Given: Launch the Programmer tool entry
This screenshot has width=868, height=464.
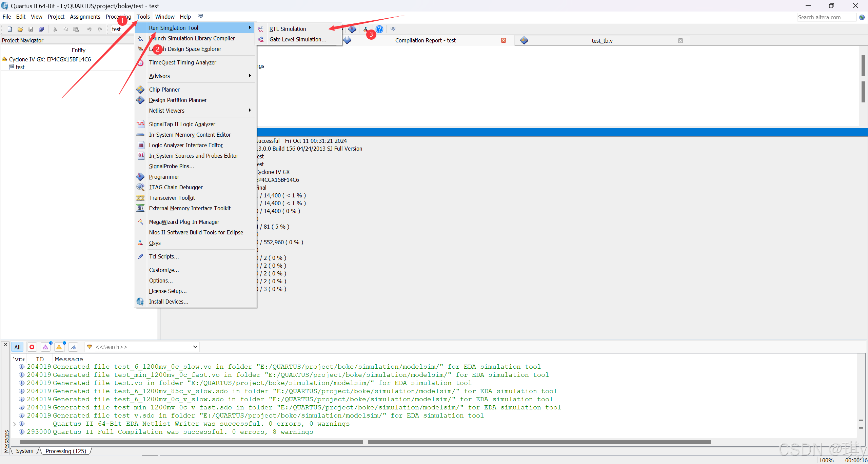Looking at the screenshot, I should point(164,177).
